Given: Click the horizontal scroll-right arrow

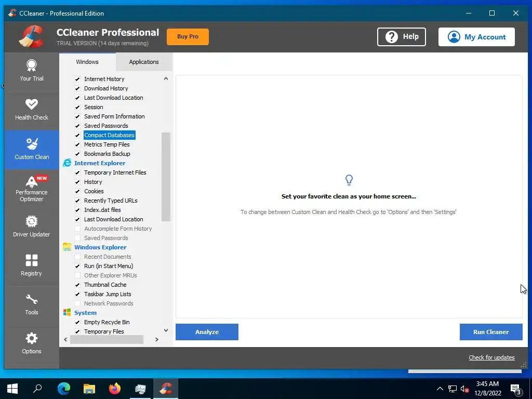Looking at the screenshot, I should pyautogui.click(x=157, y=339).
